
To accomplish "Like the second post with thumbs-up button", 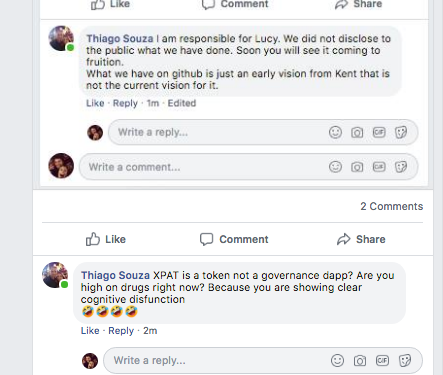I will pos(106,239).
